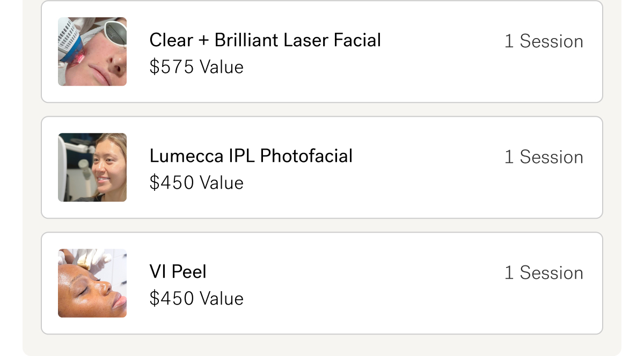Choose the VI Peel service card
Viewport: 644px width, 356px height.
pos(322,283)
